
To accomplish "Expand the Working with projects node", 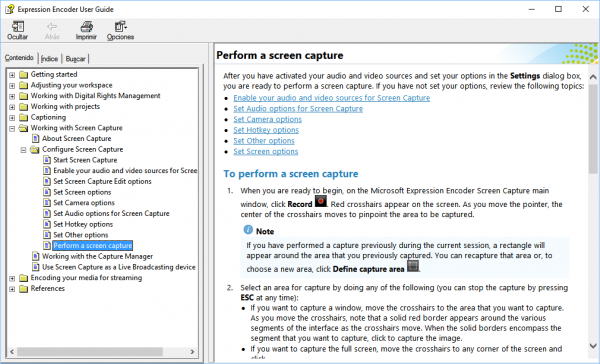I will (x=12, y=107).
